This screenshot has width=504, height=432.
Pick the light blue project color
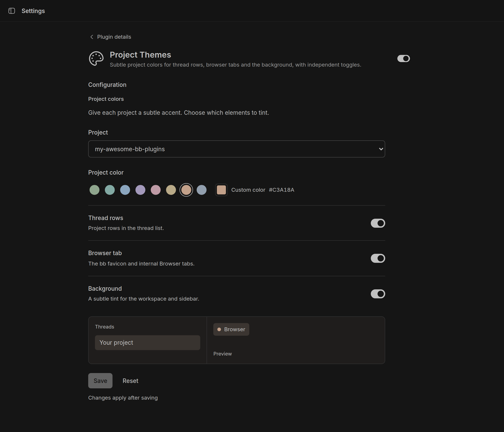point(125,190)
